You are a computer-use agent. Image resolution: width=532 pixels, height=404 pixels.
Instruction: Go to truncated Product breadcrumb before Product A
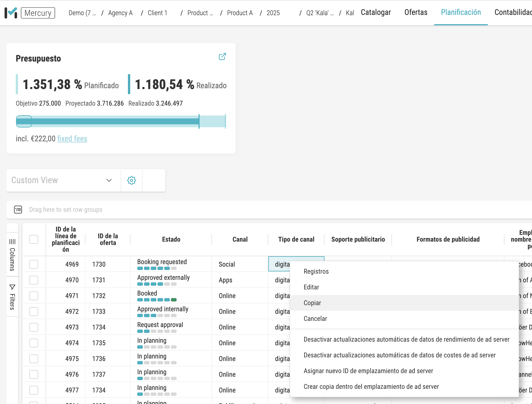(200, 13)
